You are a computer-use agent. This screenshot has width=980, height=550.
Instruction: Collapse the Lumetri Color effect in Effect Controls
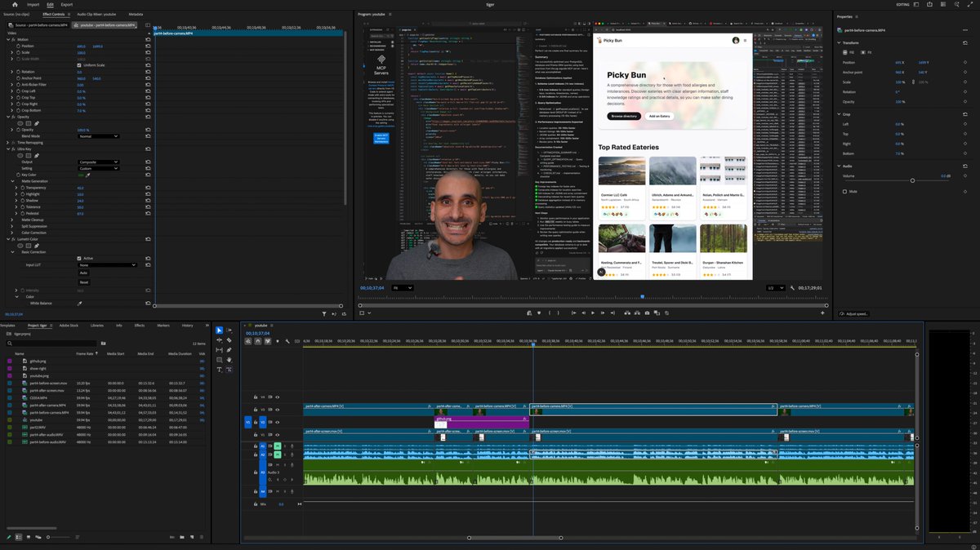click(7, 239)
